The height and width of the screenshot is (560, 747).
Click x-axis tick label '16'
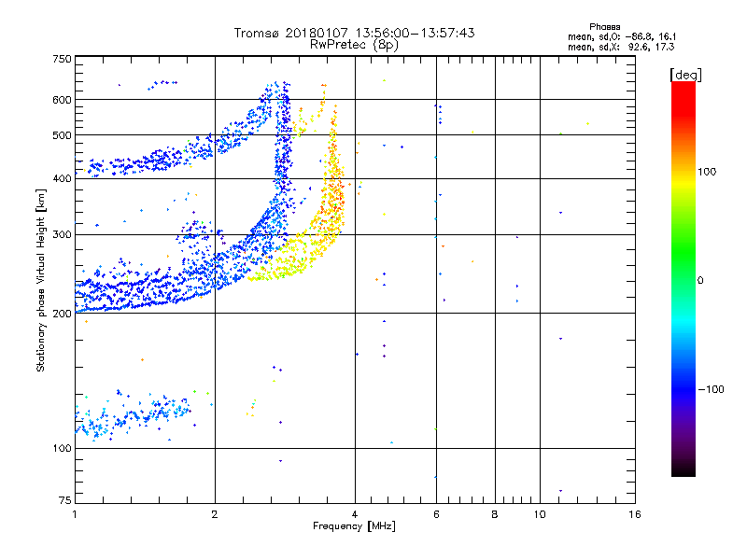click(x=635, y=514)
